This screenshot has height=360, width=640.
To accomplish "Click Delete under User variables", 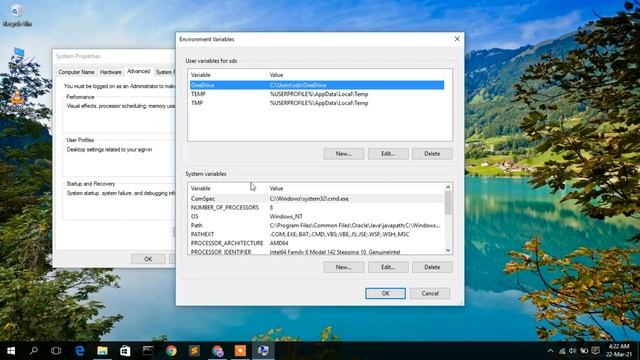I will (x=432, y=154).
